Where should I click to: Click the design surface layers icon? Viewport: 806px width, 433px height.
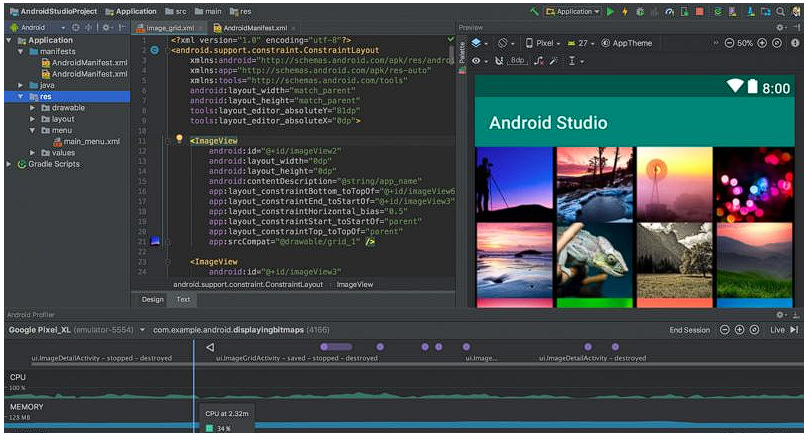(477, 43)
